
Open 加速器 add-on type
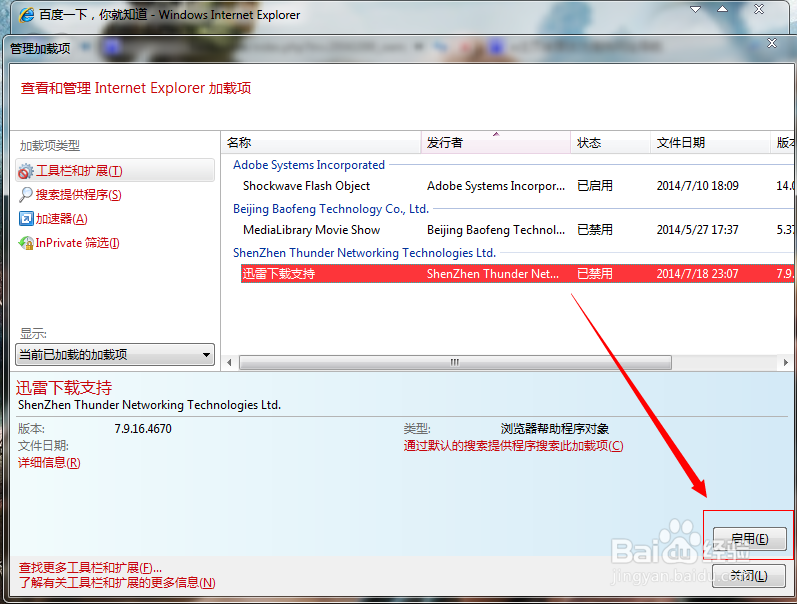[62, 219]
